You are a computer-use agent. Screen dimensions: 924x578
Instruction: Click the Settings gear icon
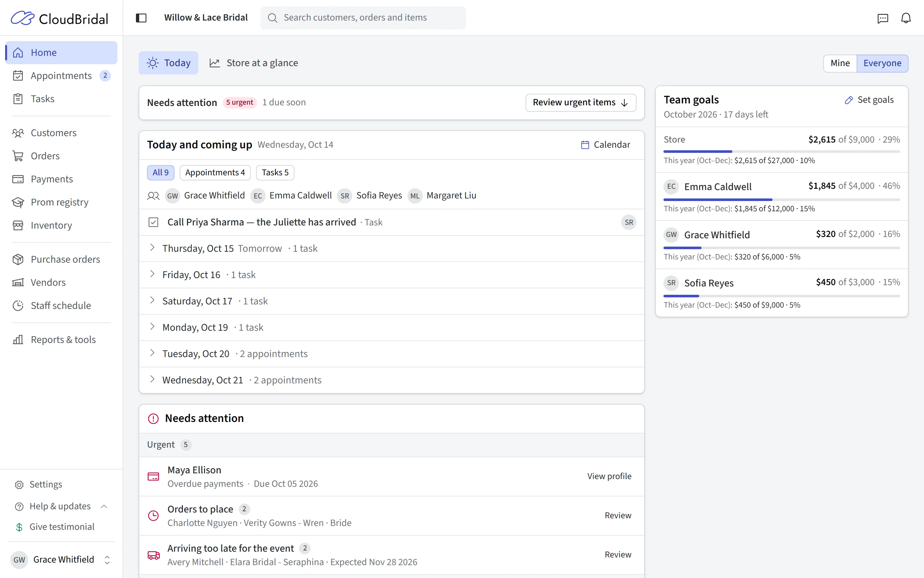click(x=19, y=485)
